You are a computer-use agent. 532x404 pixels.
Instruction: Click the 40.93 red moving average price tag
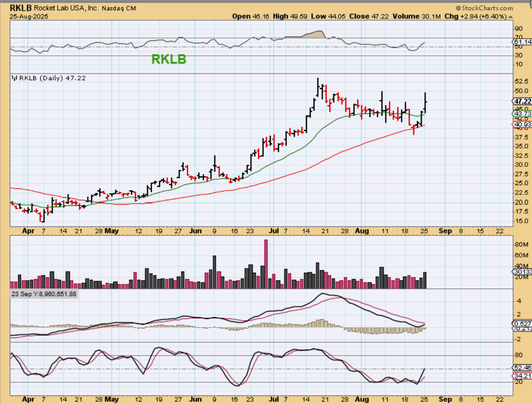[x=522, y=125]
